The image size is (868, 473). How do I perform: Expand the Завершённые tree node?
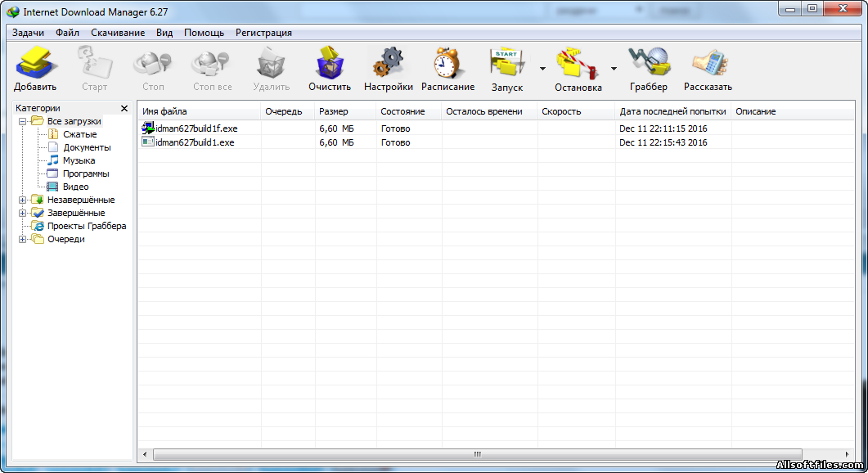tap(22, 214)
